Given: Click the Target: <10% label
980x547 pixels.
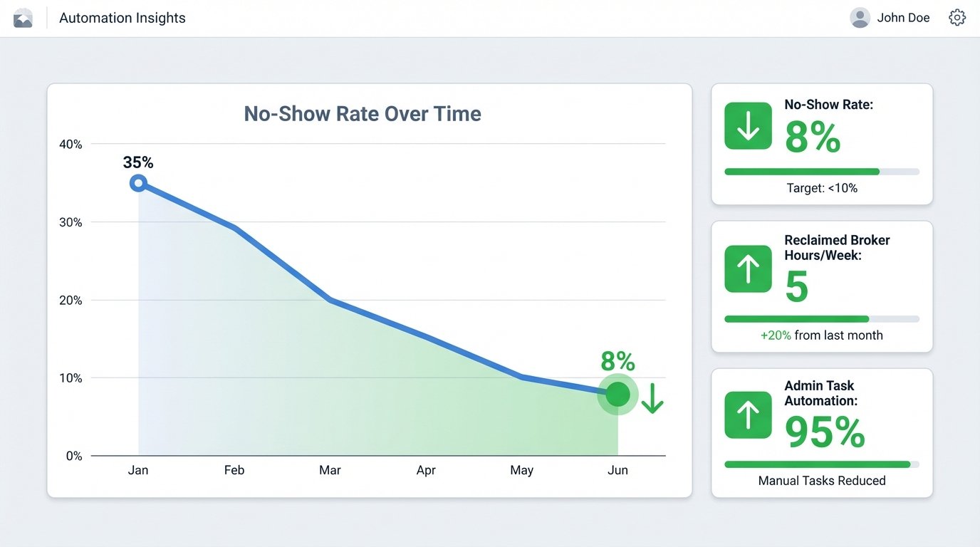Looking at the screenshot, I should [x=822, y=188].
